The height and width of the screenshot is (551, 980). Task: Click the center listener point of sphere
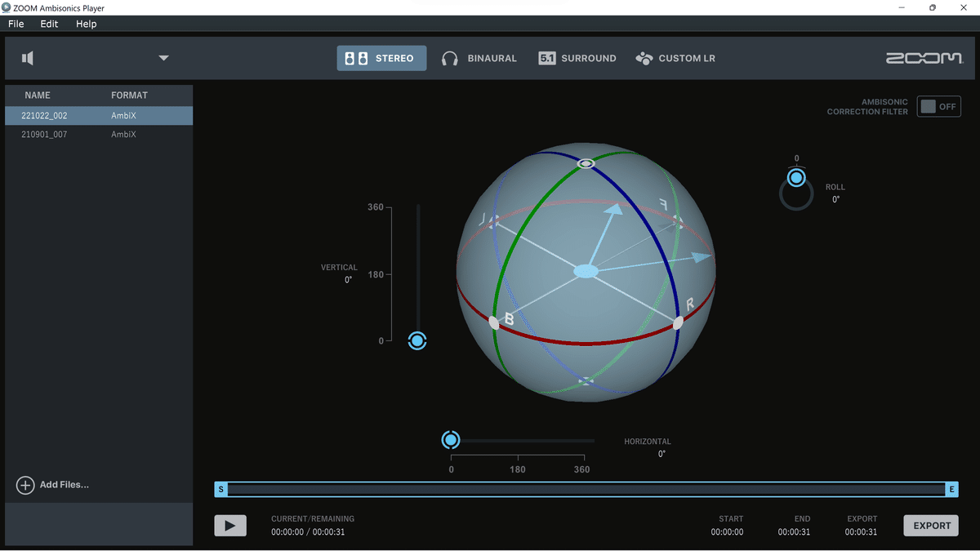586,271
